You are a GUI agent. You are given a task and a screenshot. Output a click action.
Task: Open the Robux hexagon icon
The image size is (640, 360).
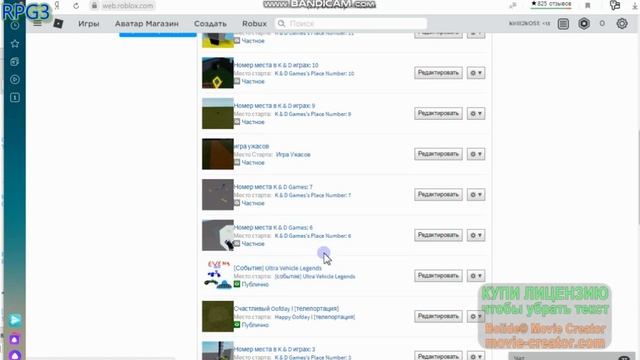[x=584, y=24]
